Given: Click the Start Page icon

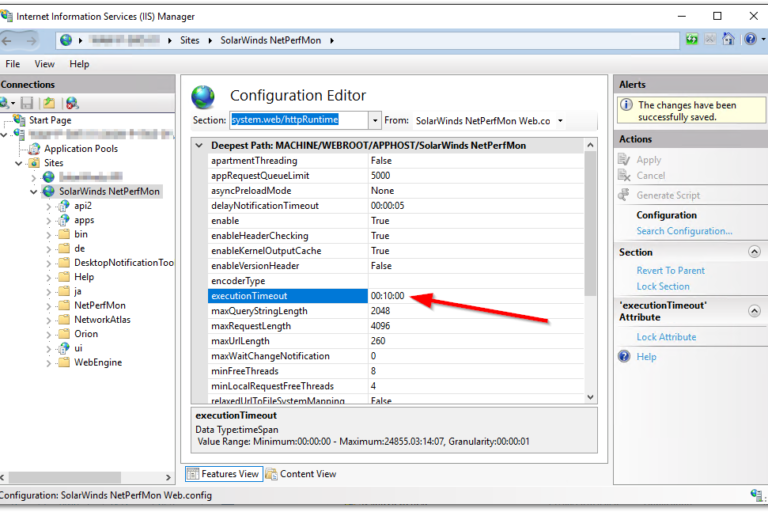Looking at the screenshot, I should pyautogui.click(x=20, y=120).
